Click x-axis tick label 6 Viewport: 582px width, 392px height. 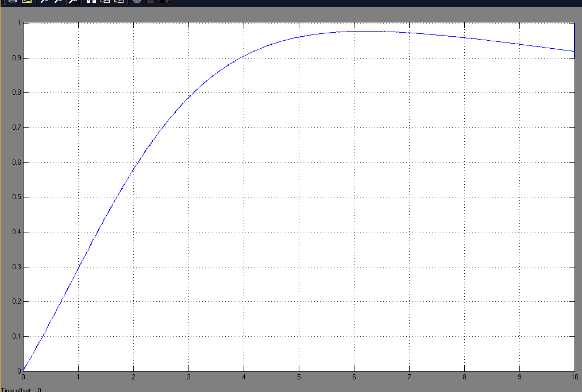(x=354, y=377)
